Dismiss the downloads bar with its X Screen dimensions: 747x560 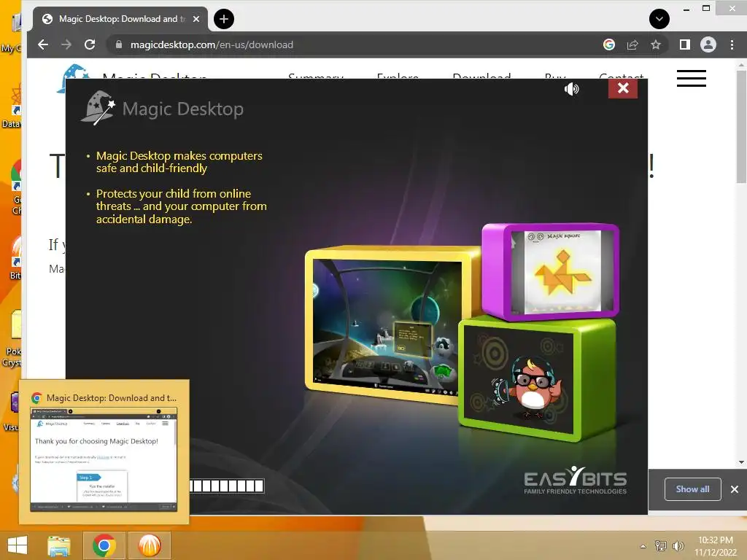coord(734,489)
